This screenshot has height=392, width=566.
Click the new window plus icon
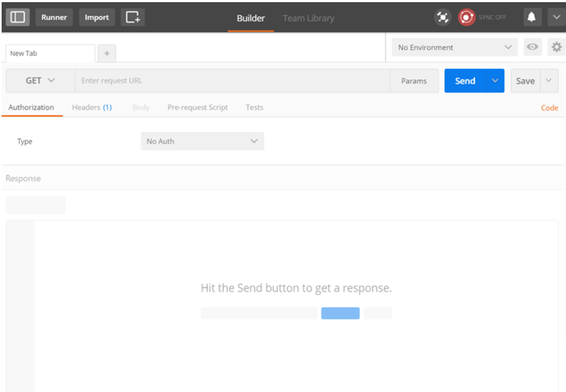tap(133, 17)
